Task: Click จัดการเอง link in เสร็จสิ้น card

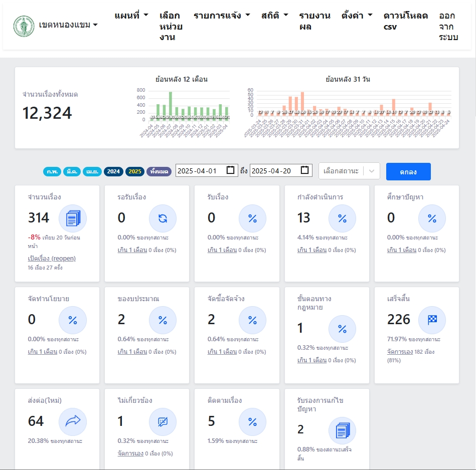Action: pos(400,352)
